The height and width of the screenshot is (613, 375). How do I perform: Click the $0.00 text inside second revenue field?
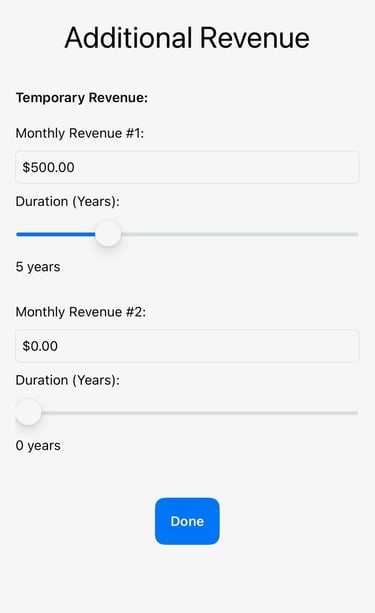tap(40, 346)
